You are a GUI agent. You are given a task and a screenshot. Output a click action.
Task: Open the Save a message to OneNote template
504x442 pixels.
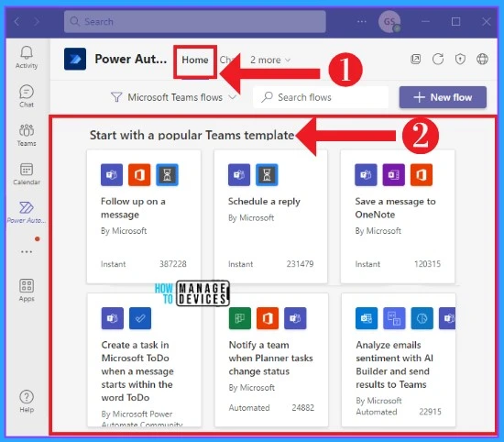[398, 216]
